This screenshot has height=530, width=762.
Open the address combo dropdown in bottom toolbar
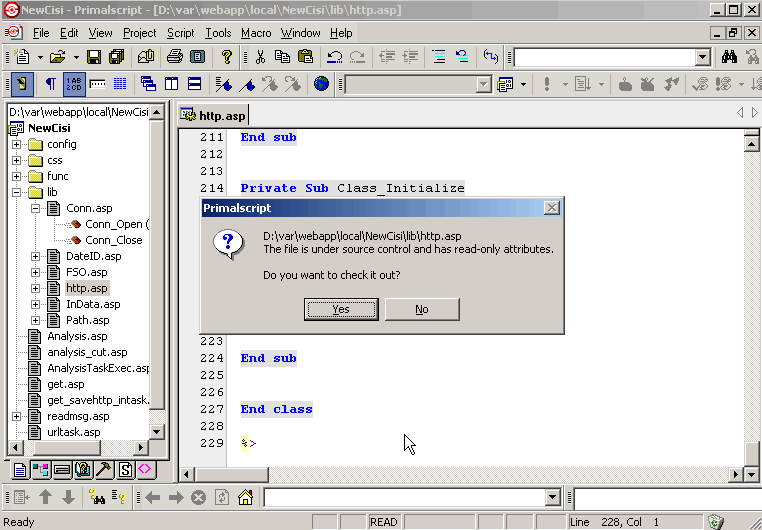pyautogui.click(x=553, y=497)
